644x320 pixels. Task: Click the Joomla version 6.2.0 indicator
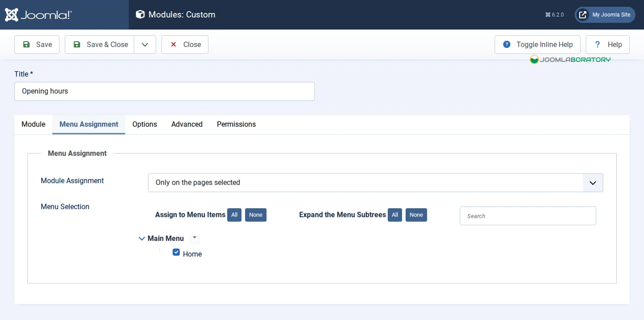click(x=555, y=15)
